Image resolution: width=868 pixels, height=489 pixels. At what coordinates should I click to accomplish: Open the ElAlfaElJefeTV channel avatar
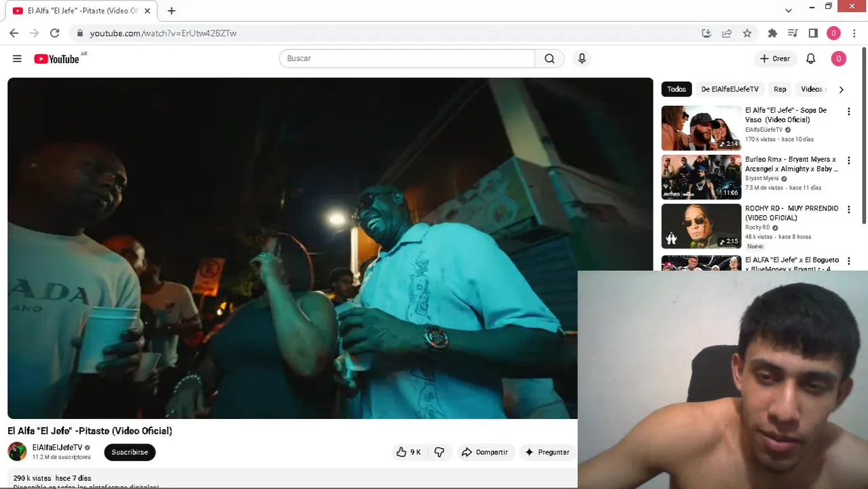pyautogui.click(x=17, y=451)
